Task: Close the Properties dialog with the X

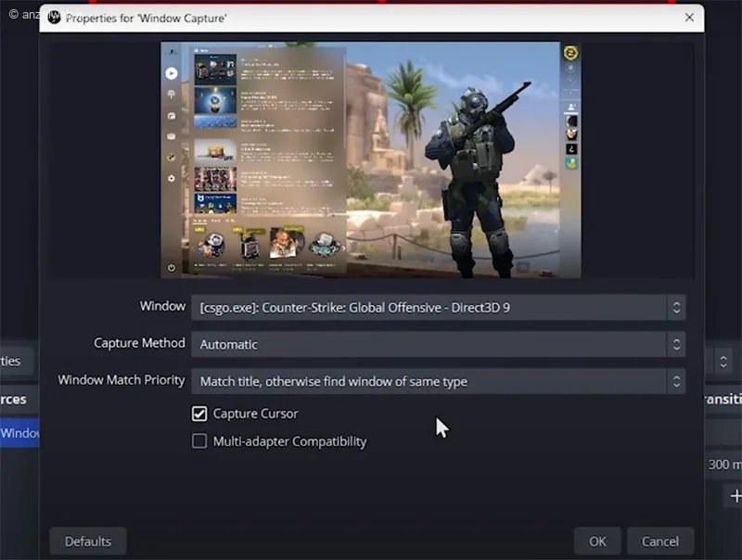Action: point(689,18)
